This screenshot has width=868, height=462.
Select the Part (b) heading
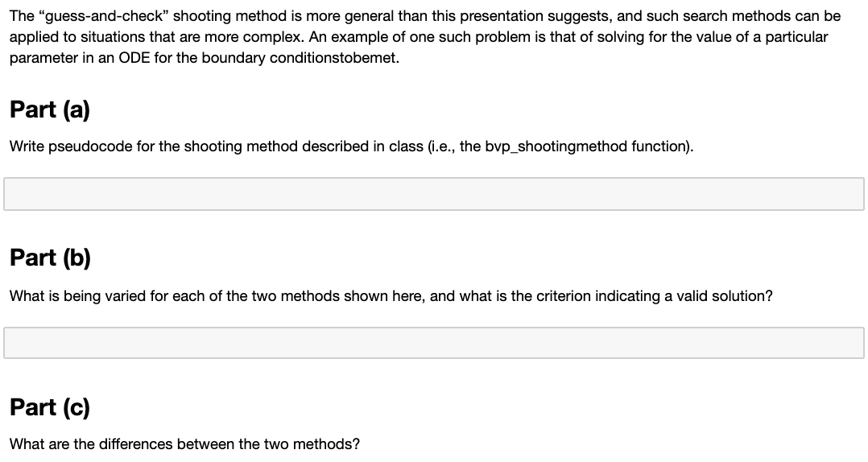tap(51, 258)
